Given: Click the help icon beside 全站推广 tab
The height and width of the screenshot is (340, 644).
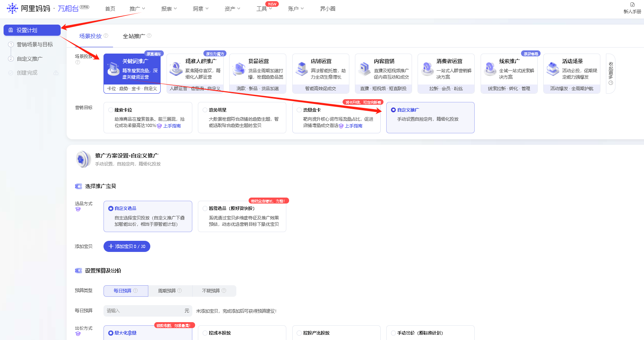Looking at the screenshot, I should (149, 36).
